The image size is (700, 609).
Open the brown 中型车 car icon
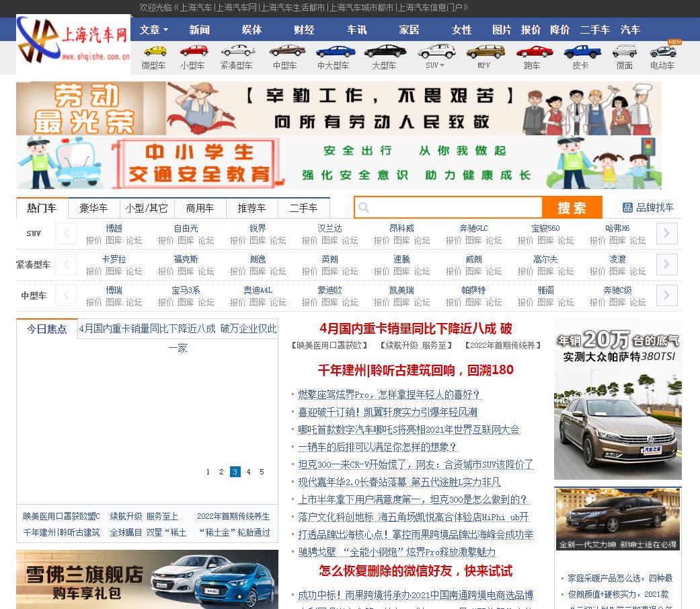[x=286, y=51]
